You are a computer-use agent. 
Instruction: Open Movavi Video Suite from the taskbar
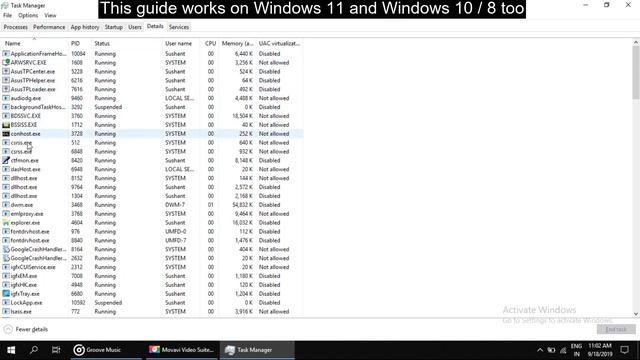pos(182,350)
